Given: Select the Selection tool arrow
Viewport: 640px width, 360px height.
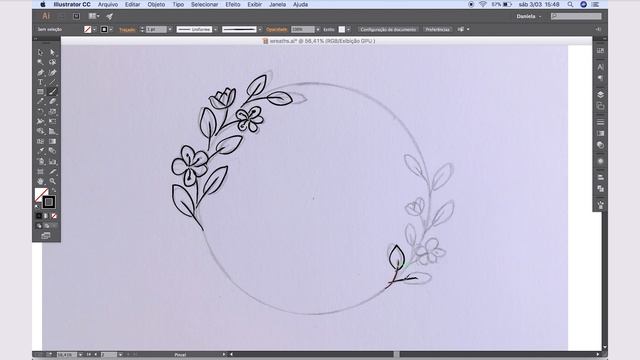Looking at the screenshot, I should [40, 52].
